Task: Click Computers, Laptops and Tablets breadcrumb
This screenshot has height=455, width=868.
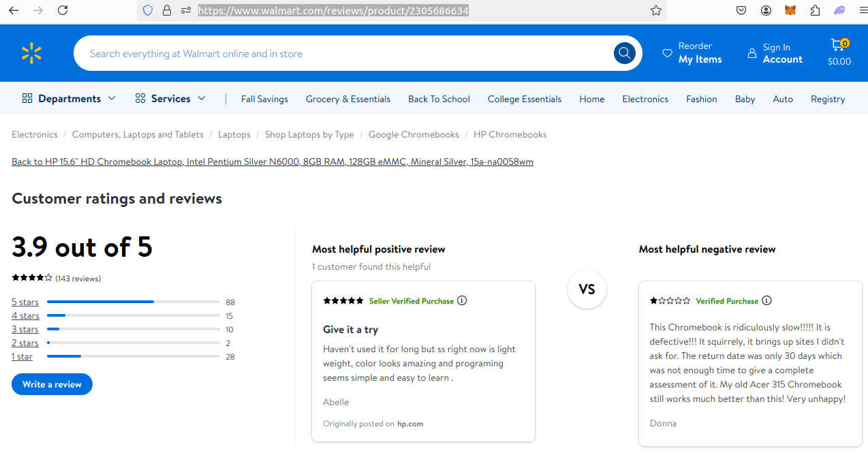Action: [x=138, y=134]
